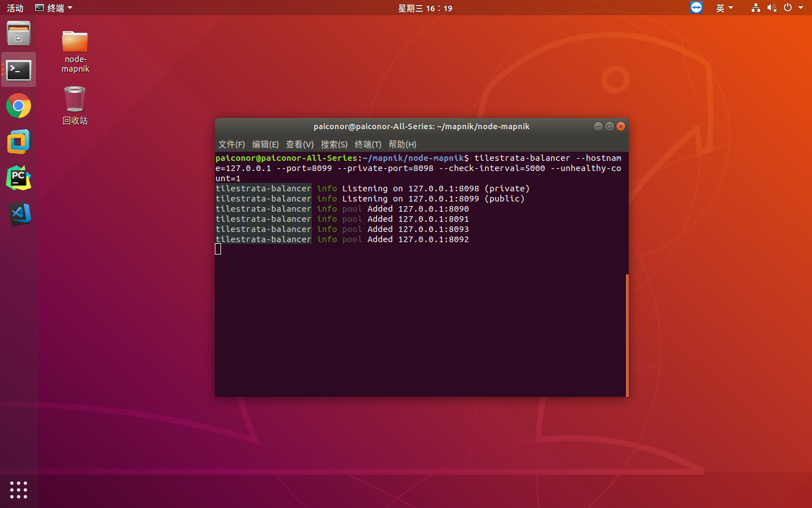Expand the 终端 app menu in top bar
This screenshot has height=508, width=812.
pos(54,8)
